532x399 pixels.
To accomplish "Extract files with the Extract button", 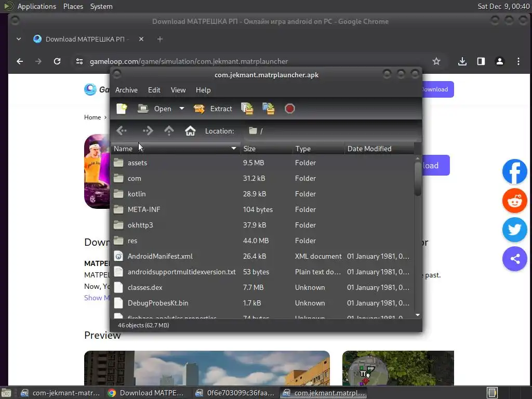I will pos(212,109).
